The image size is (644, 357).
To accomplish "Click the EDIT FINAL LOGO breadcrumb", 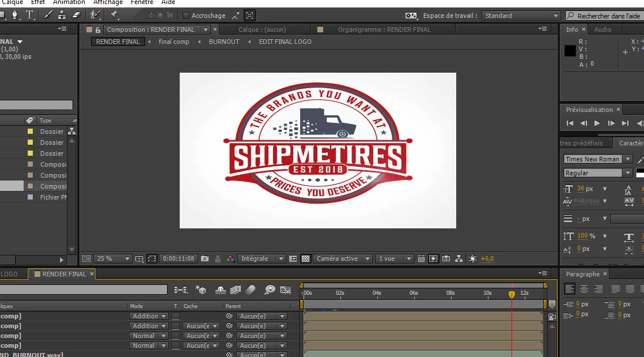I will pyautogui.click(x=285, y=42).
